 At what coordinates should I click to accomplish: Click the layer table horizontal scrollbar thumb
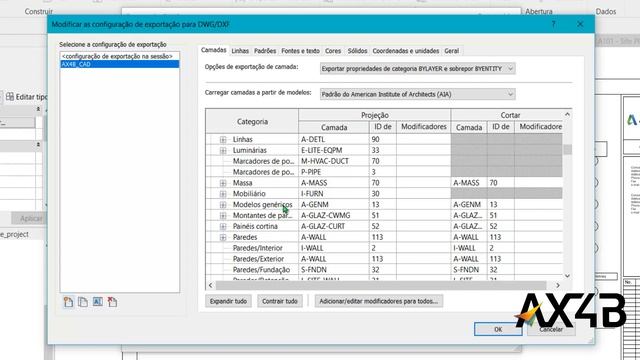pyautogui.click(x=380, y=285)
